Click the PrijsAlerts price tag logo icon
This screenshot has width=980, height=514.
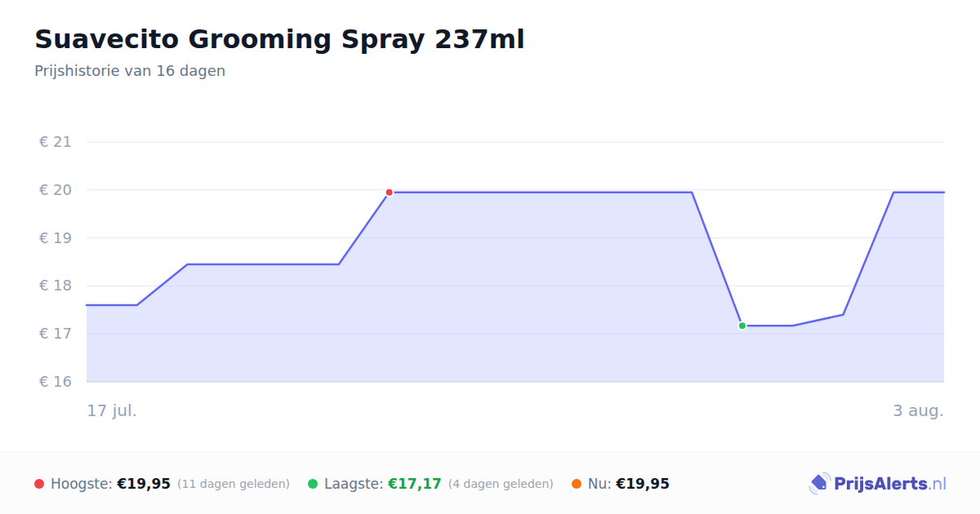[x=819, y=484]
